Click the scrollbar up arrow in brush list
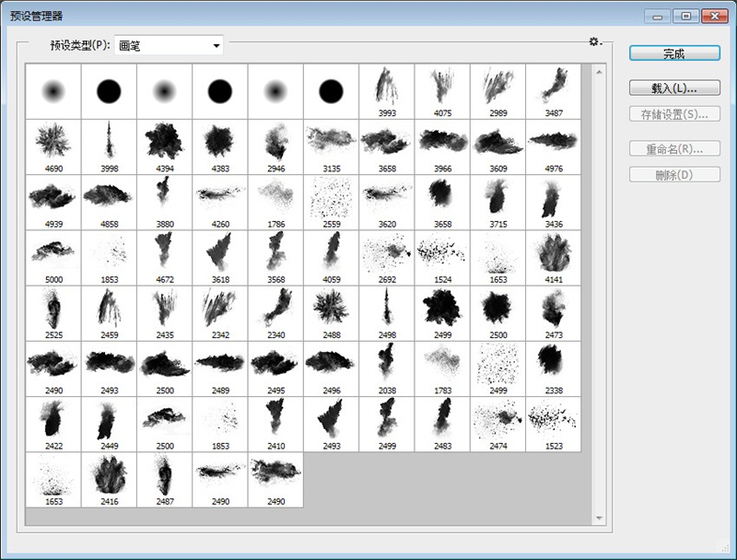737x560 pixels. [599, 70]
